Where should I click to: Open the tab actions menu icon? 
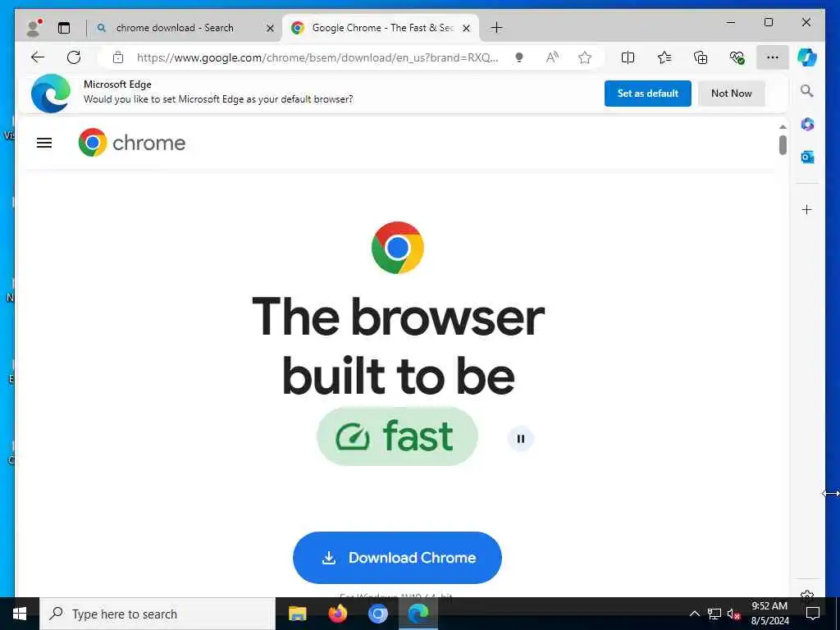tap(64, 28)
